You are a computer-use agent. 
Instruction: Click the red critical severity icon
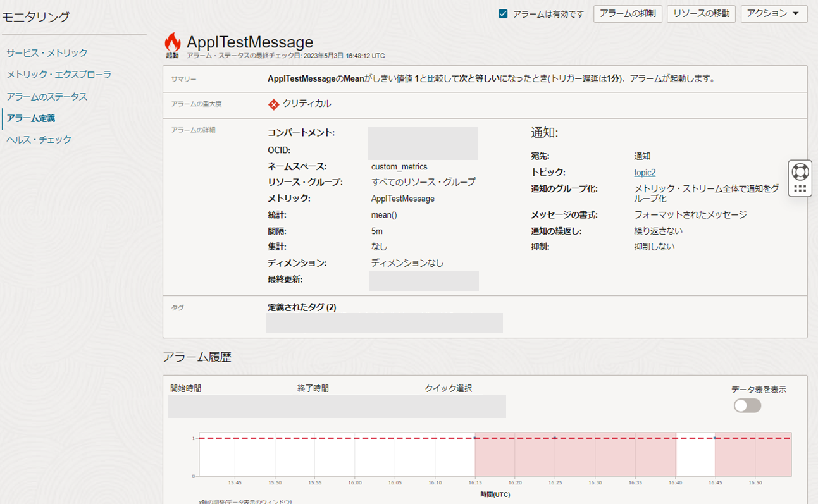click(x=274, y=104)
